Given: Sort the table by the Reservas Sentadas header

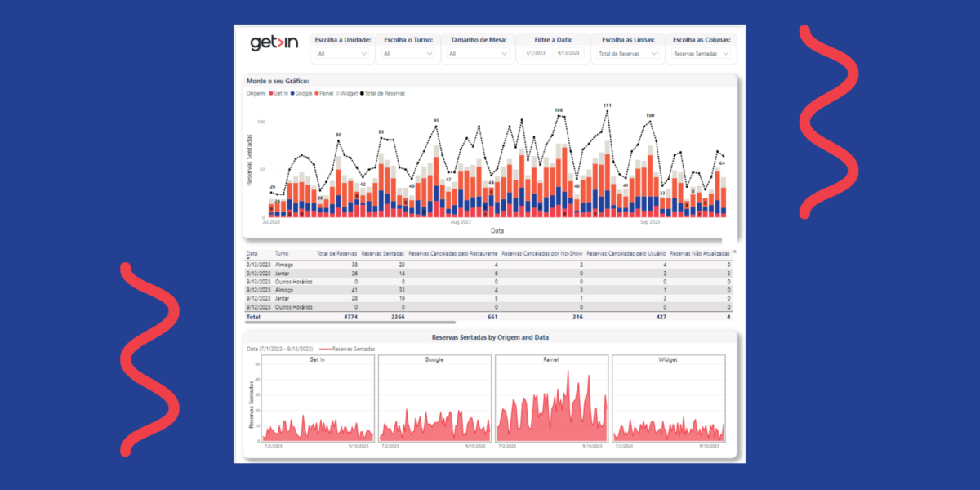Looking at the screenshot, I should coord(382,253).
